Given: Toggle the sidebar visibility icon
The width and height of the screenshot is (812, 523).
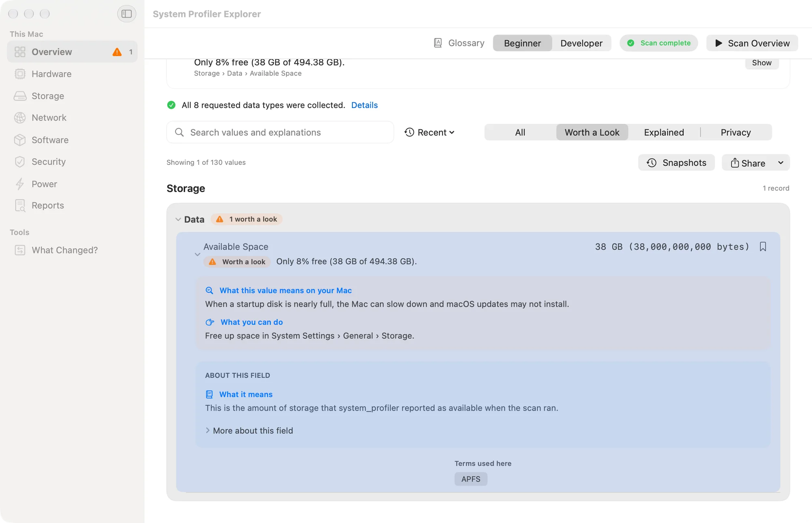Looking at the screenshot, I should point(127,14).
